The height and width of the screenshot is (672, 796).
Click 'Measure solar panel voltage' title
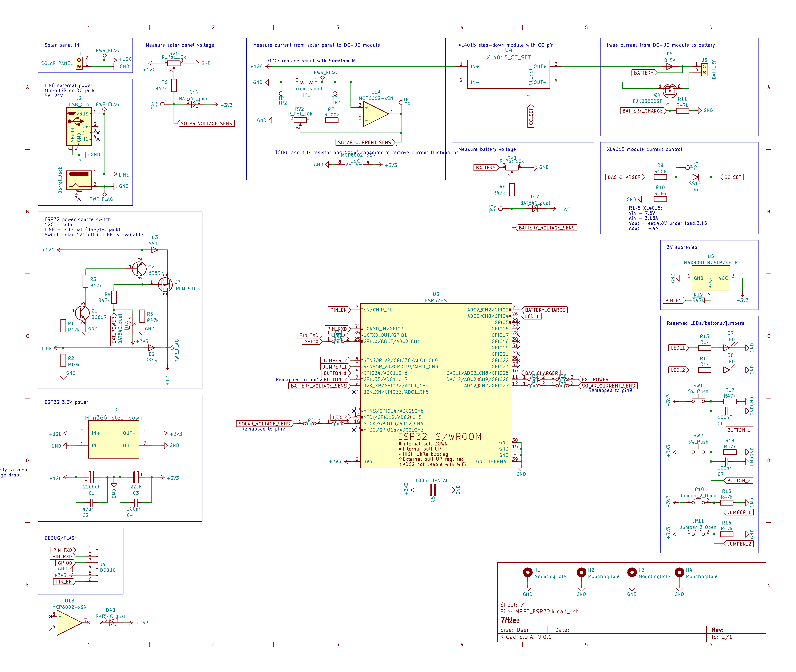[x=180, y=45]
